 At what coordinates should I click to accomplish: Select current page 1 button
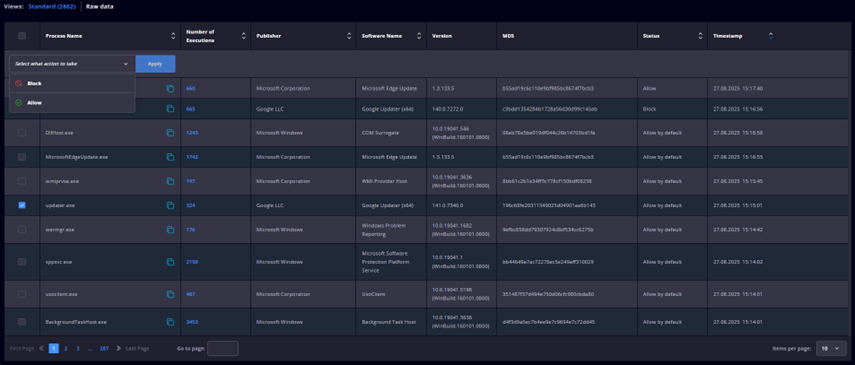(54, 348)
